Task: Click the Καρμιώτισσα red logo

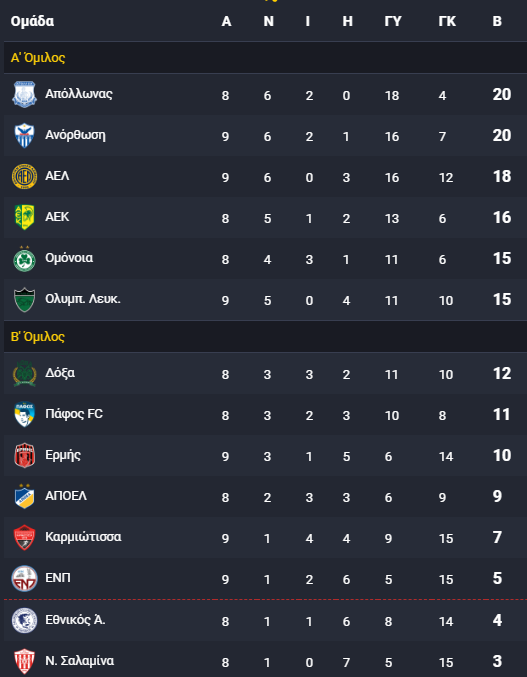Action: click(x=24, y=537)
